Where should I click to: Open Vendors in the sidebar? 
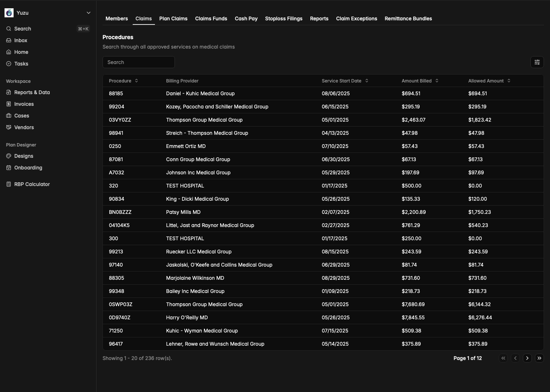(x=48, y=127)
